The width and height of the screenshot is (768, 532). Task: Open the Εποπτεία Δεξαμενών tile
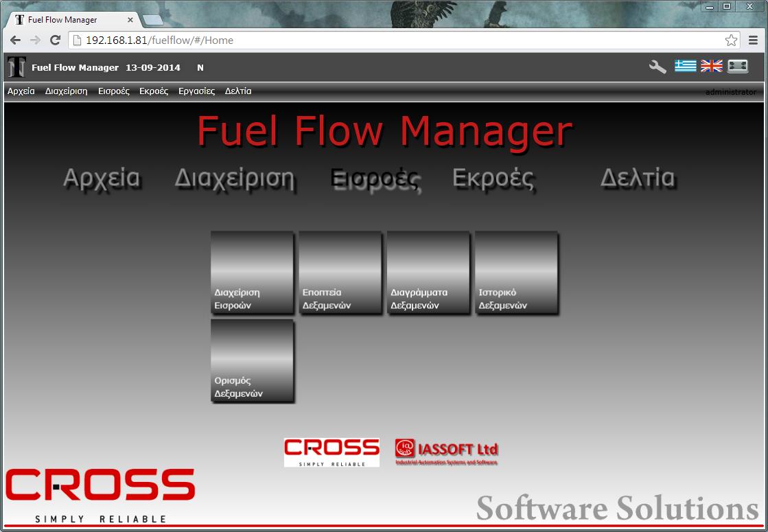(340, 273)
